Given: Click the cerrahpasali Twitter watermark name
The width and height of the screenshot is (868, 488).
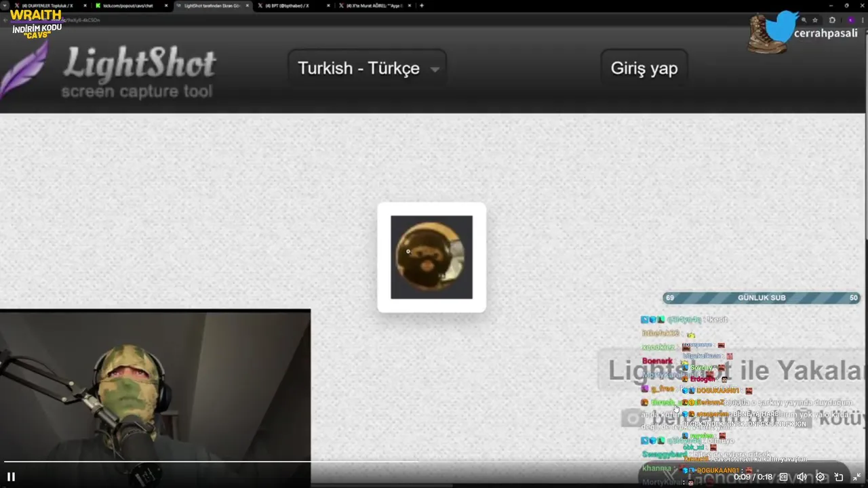Looking at the screenshot, I should (825, 33).
